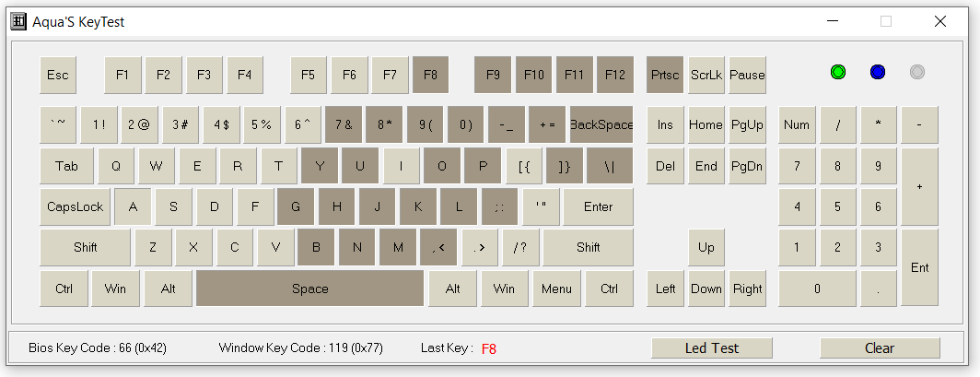Click the BackSpace key
Viewport: 980px width, 377px height.
coord(601,124)
